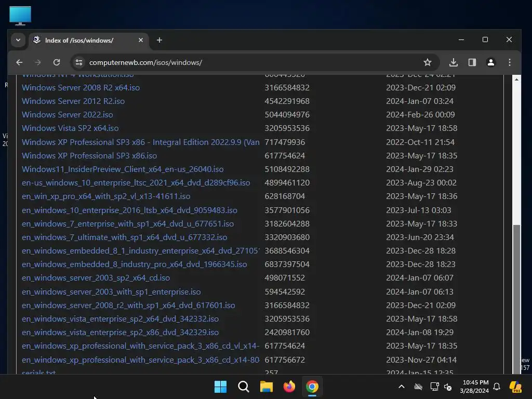Download en_windows_embedded_8_1_industry_enterprise iso
This screenshot has height=399, width=532.
(140, 251)
